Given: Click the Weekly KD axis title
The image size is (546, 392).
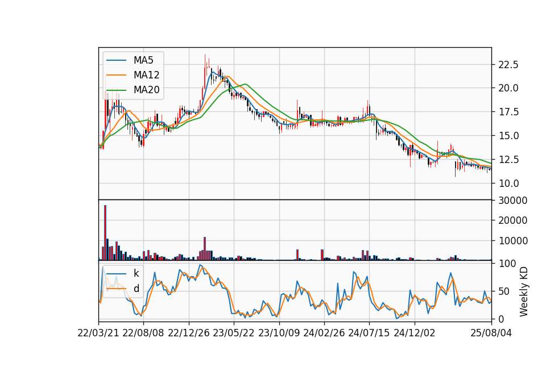Looking at the screenshot, I should 524,291.
